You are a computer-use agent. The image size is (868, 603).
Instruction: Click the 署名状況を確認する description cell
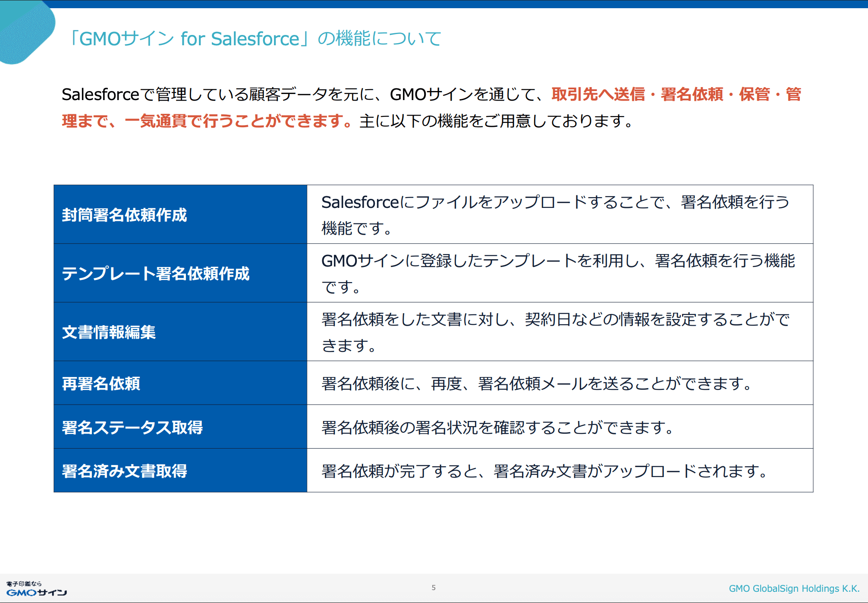click(497, 427)
